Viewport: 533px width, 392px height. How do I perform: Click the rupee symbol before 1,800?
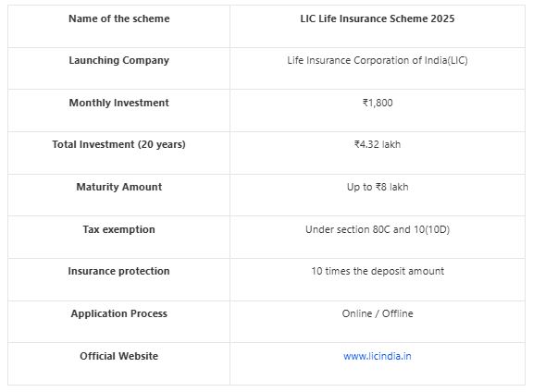tap(366, 103)
